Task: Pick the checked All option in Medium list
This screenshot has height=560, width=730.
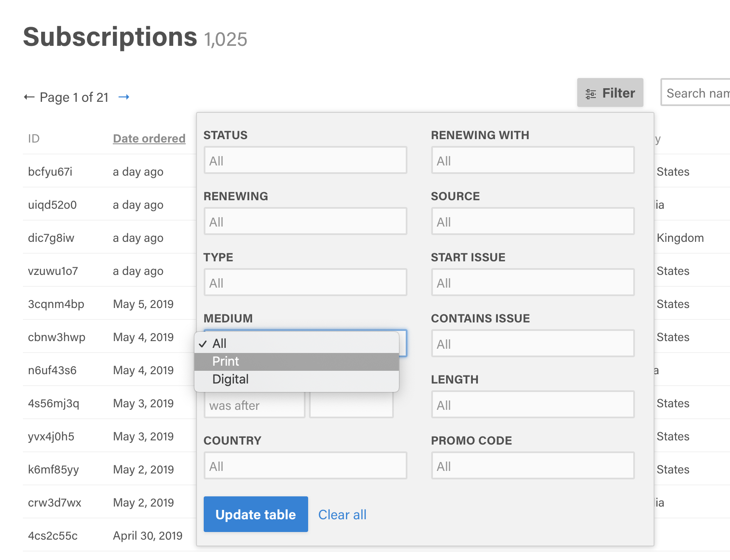Action: click(297, 344)
